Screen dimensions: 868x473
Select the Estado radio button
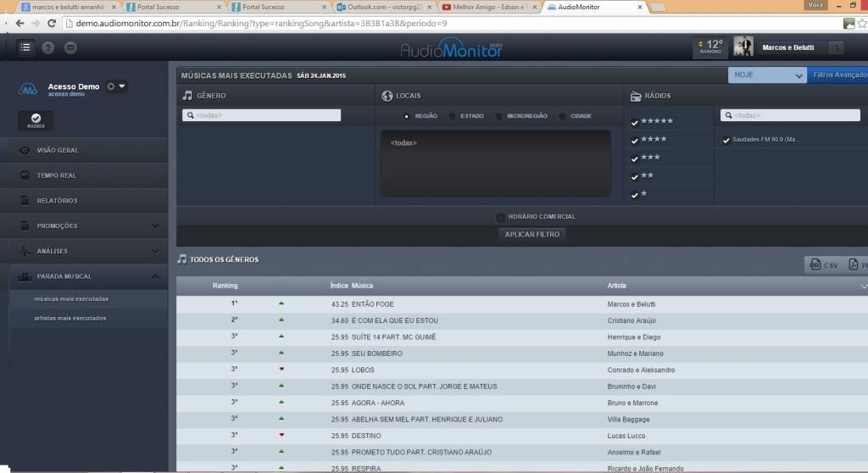click(x=453, y=116)
